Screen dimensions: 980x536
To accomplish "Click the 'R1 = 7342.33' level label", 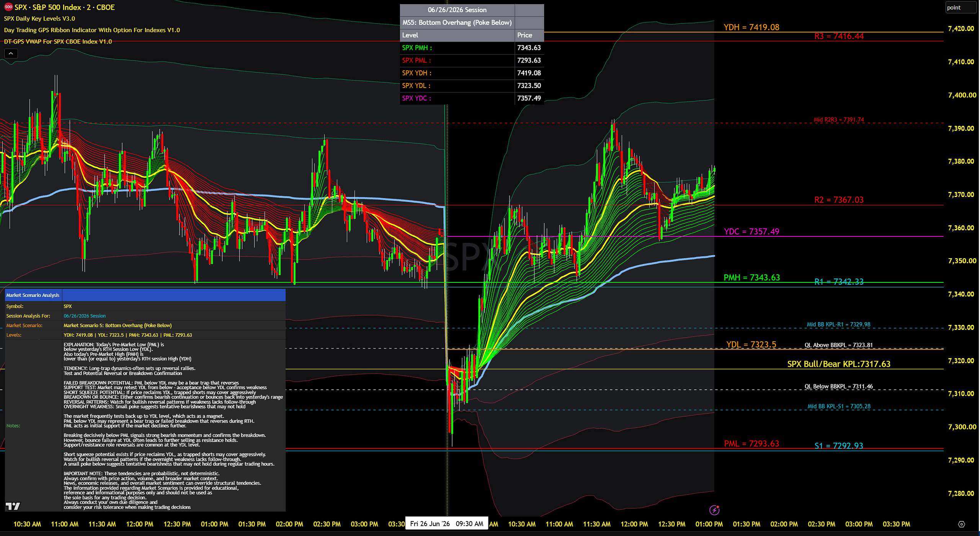I will 839,282.
